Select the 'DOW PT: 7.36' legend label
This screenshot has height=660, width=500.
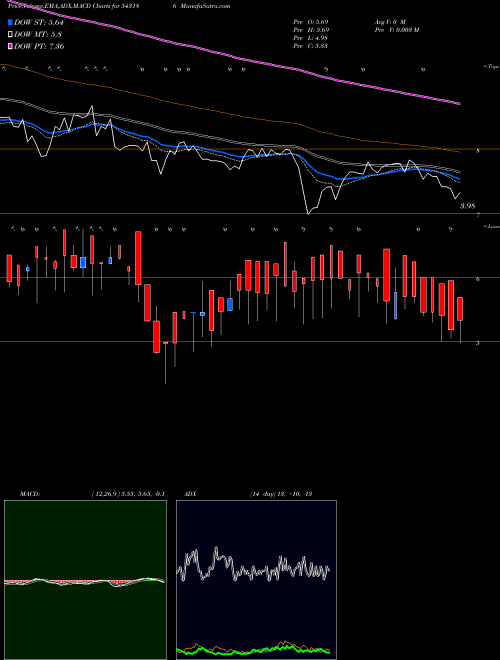[x=39, y=46]
